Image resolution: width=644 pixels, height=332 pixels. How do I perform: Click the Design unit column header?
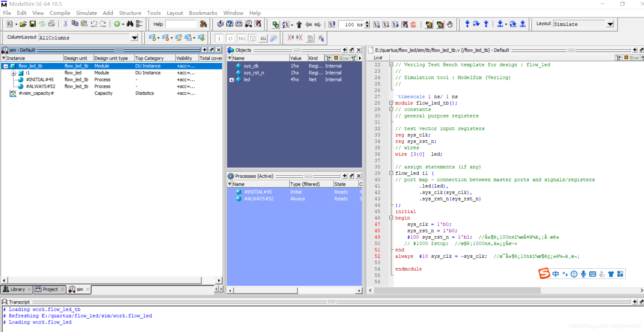point(78,58)
